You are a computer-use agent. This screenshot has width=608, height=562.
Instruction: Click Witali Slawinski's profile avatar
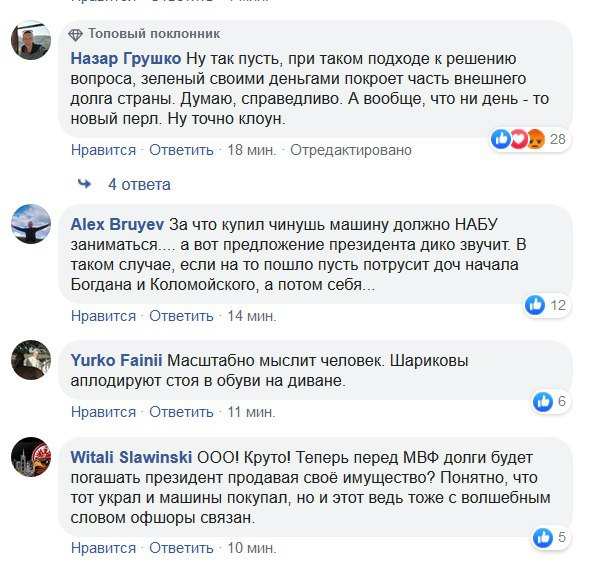[30, 456]
